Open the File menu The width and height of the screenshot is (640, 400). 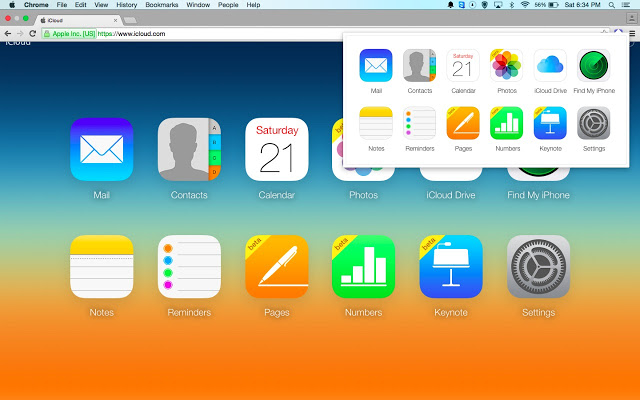pyautogui.click(x=62, y=5)
